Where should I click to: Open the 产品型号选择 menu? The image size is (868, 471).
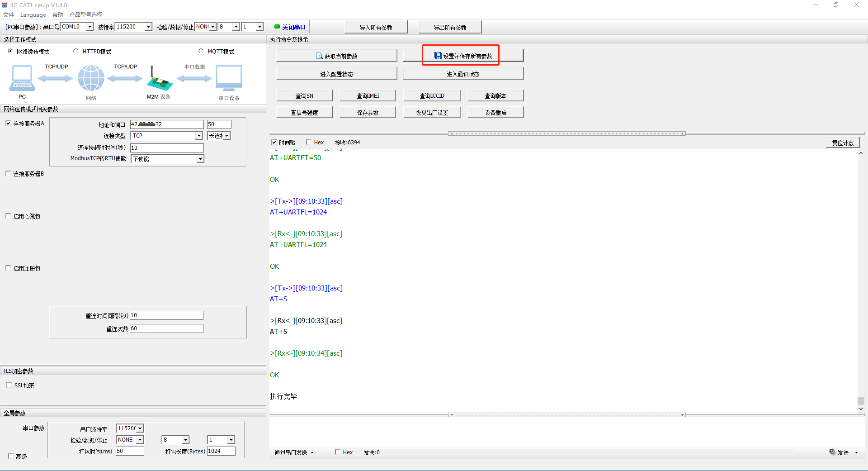pos(86,14)
